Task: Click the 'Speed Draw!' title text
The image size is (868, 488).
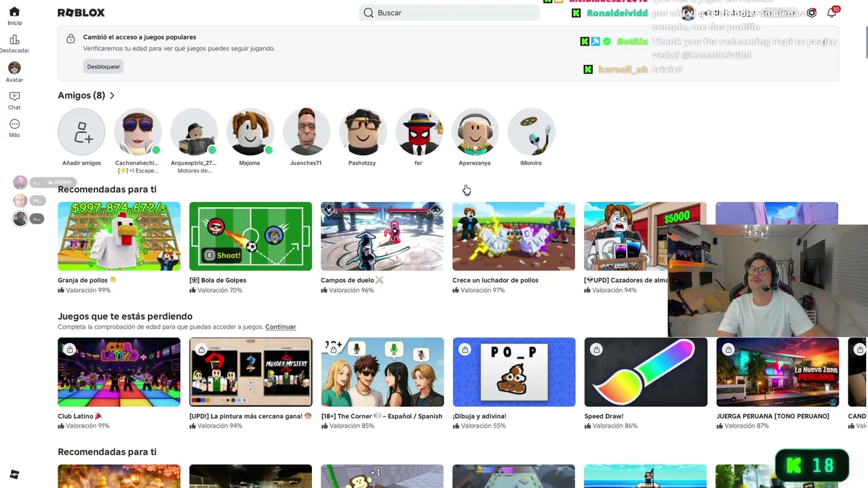Action: [x=604, y=416]
